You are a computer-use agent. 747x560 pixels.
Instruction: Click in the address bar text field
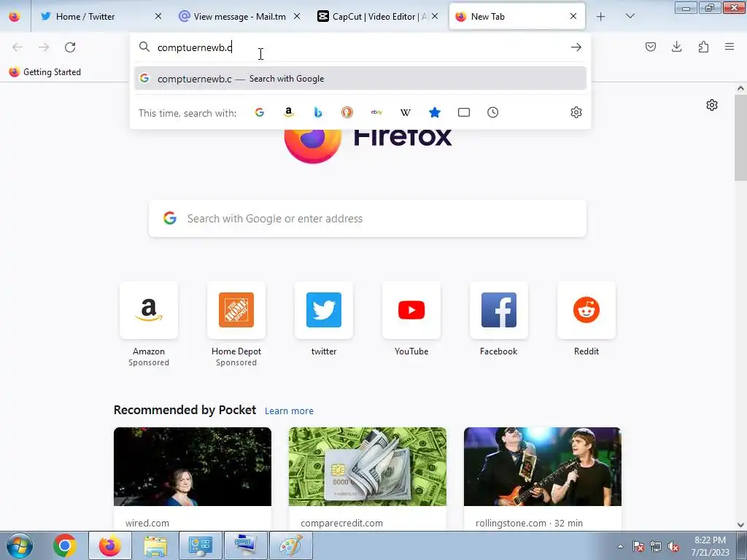[360, 47]
